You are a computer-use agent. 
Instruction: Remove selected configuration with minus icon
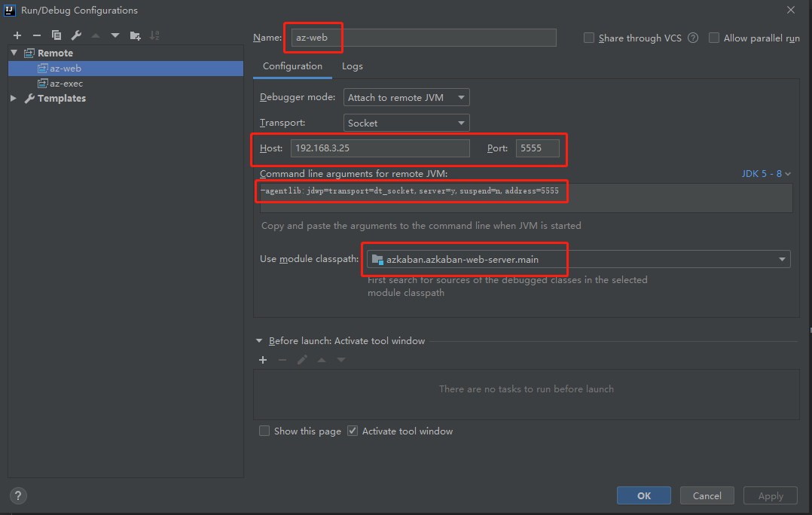[x=37, y=35]
